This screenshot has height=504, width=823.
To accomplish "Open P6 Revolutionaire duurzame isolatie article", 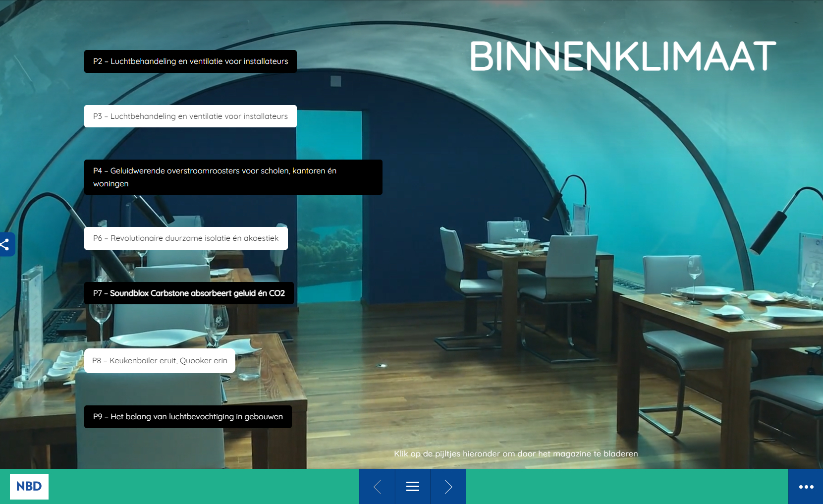I will 186,238.
